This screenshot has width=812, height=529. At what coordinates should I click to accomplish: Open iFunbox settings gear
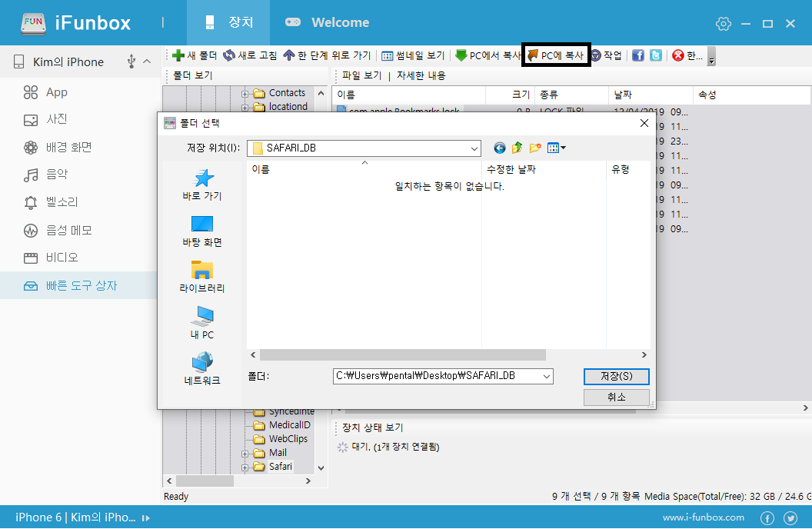(724, 24)
